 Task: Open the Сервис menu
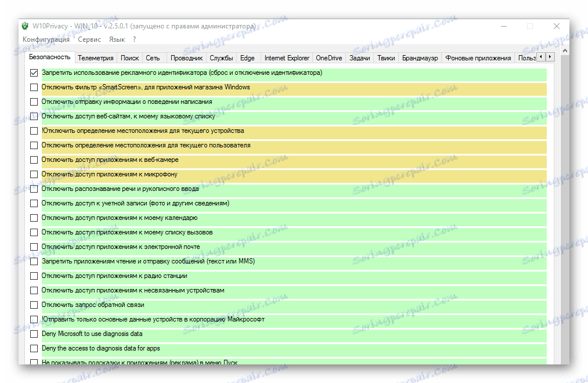tap(89, 39)
